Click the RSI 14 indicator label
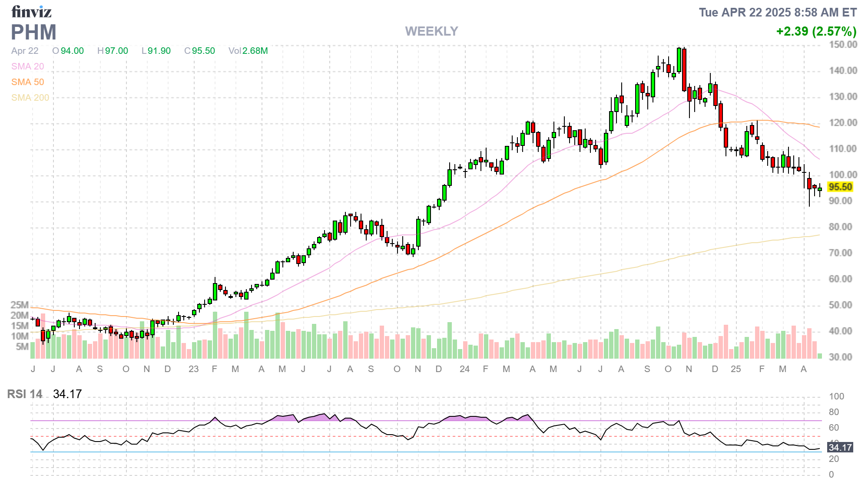868x488 pixels. (25, 394)
